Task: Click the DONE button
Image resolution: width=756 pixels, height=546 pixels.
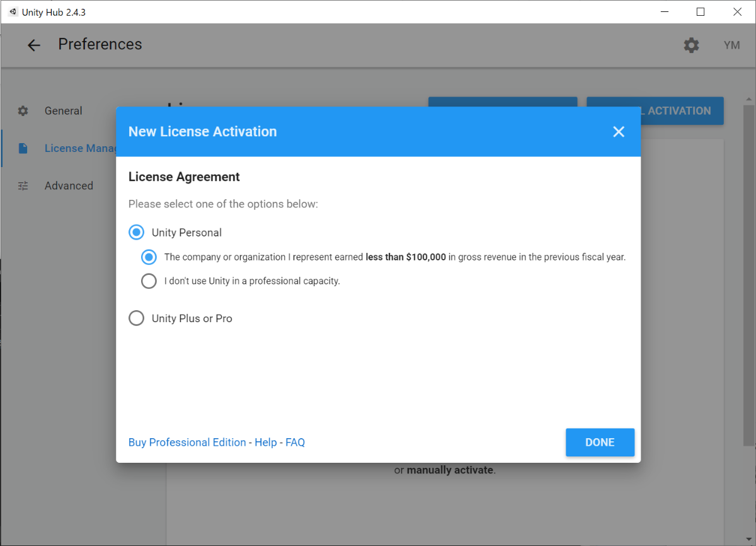Action: point(600,443)
